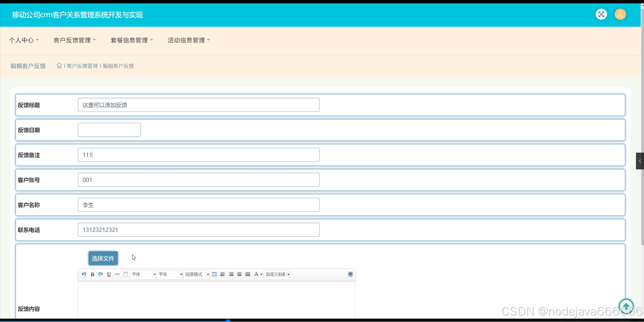Image resolution: width=644 pixels, height=322 pixels.
Task: Align text left in editor
Action: point(223,274)
